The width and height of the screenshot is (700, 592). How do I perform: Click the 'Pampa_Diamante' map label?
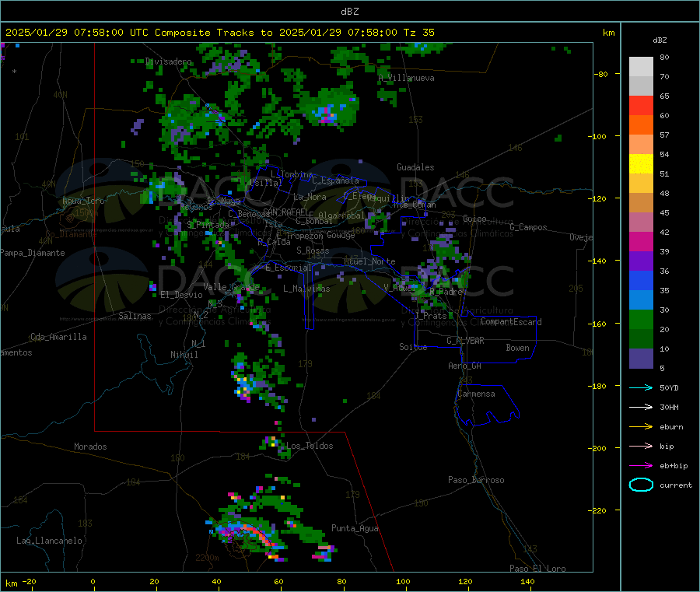pos(33,253)
